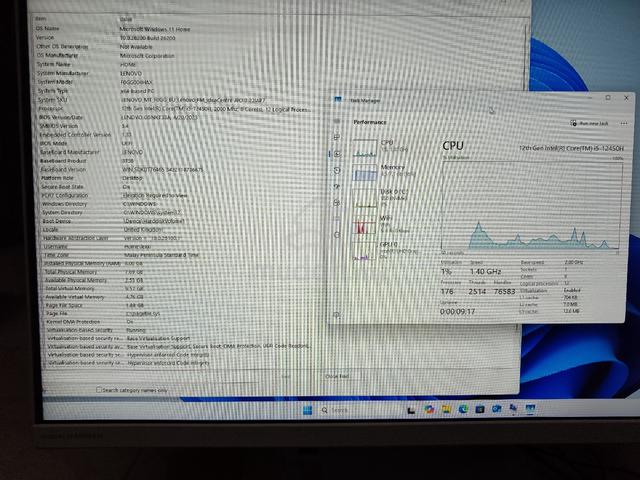Screen dimensions: 640x480
Task: Click the Windows Start button
Action: pyautogui.click(x=307, y=410)
